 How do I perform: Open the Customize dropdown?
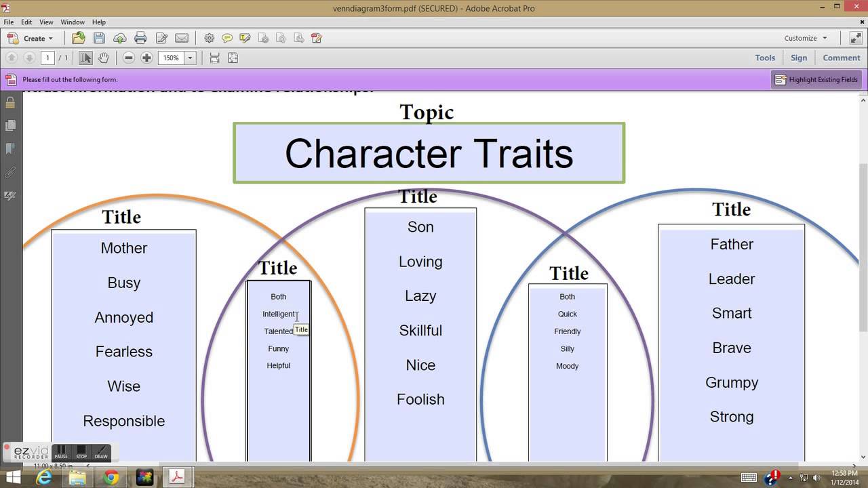[806, 39]
